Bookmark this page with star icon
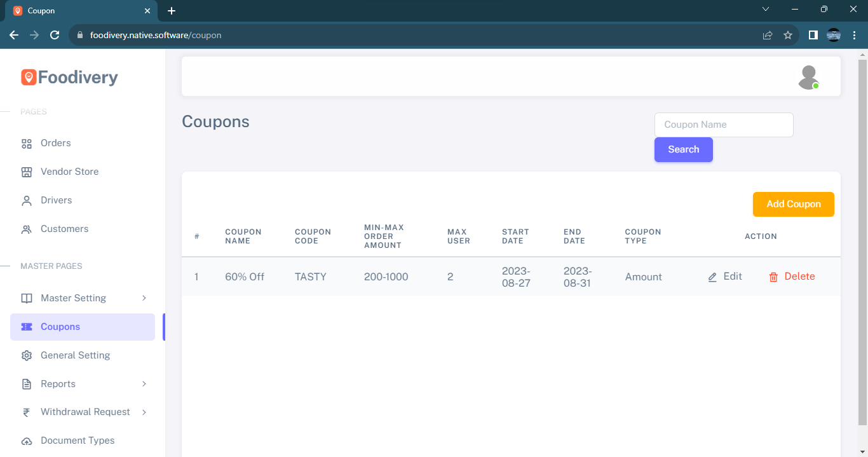This screenshot has height=457, width=868. tap(788, 36)
